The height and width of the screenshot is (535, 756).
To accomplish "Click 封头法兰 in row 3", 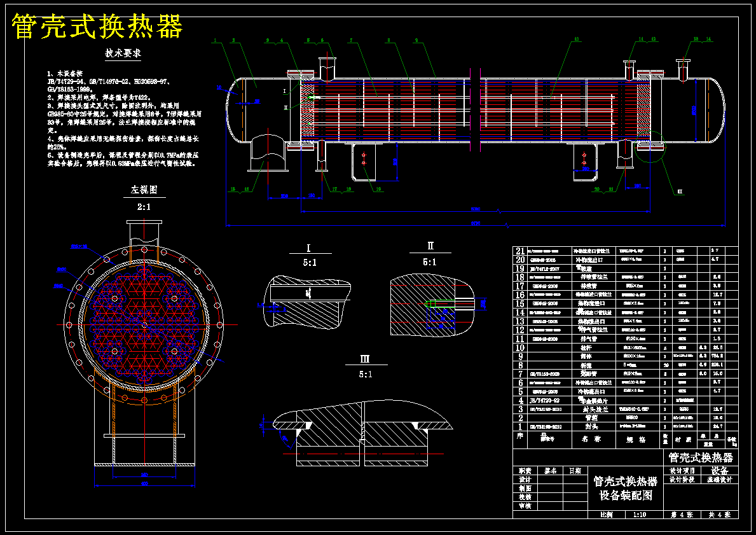I will click(x=596, y=410).
